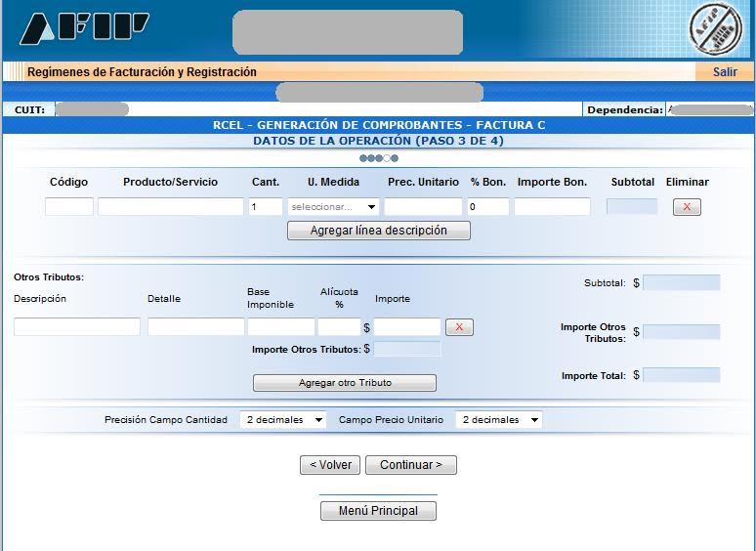The image size is (756, 551).
Task: Open Campo Precio Unitario decimals dropdown
Action: click(499, 420)
